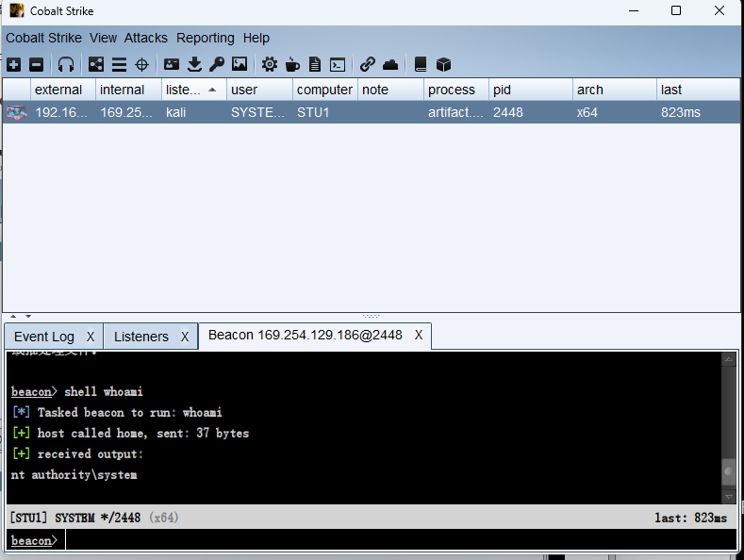
Task: Click the plus icon to connect to team server
Action: click(13, 65)
